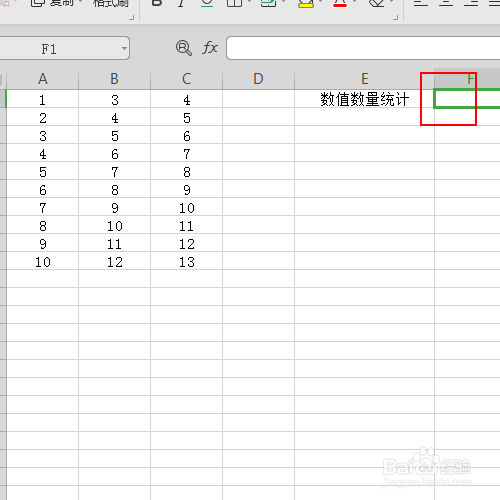Select column C cell with value 6
Image resolution: width=500 pixels, height=500 pixels.
[186, 136]
